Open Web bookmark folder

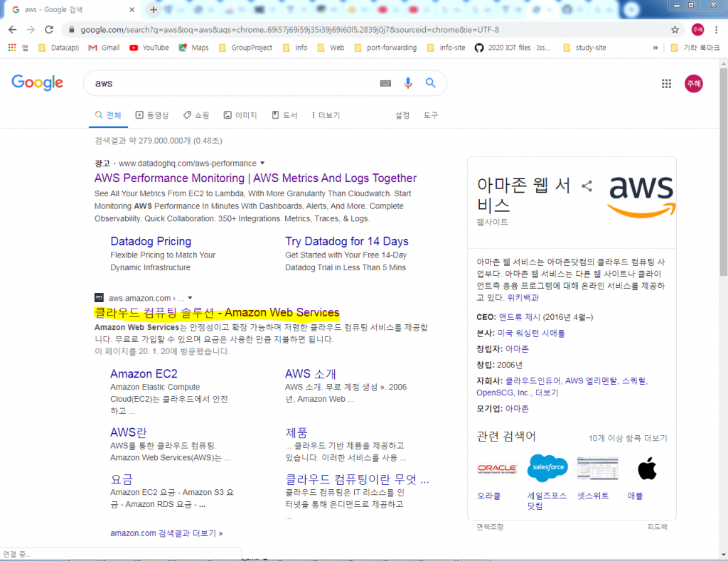[x=331, y=48]
